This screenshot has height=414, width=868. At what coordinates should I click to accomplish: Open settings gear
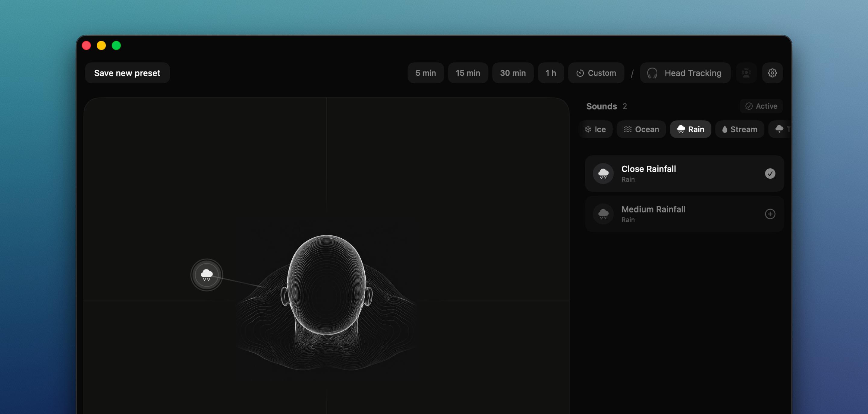pyautogui.click(x=772, y=73)
